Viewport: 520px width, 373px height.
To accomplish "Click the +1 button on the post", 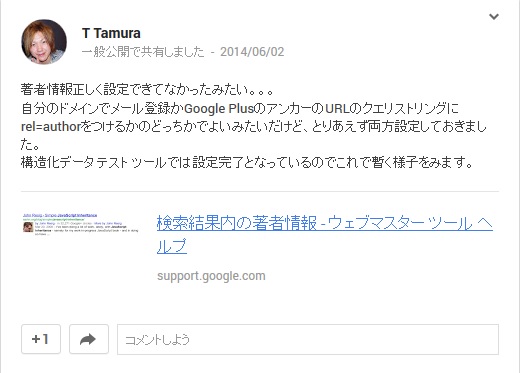I will point(41,339).
